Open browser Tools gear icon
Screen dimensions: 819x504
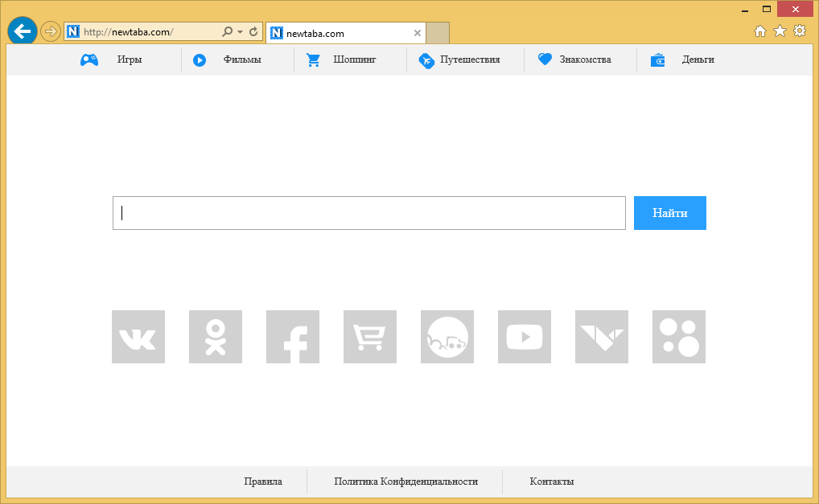[800, 31]
